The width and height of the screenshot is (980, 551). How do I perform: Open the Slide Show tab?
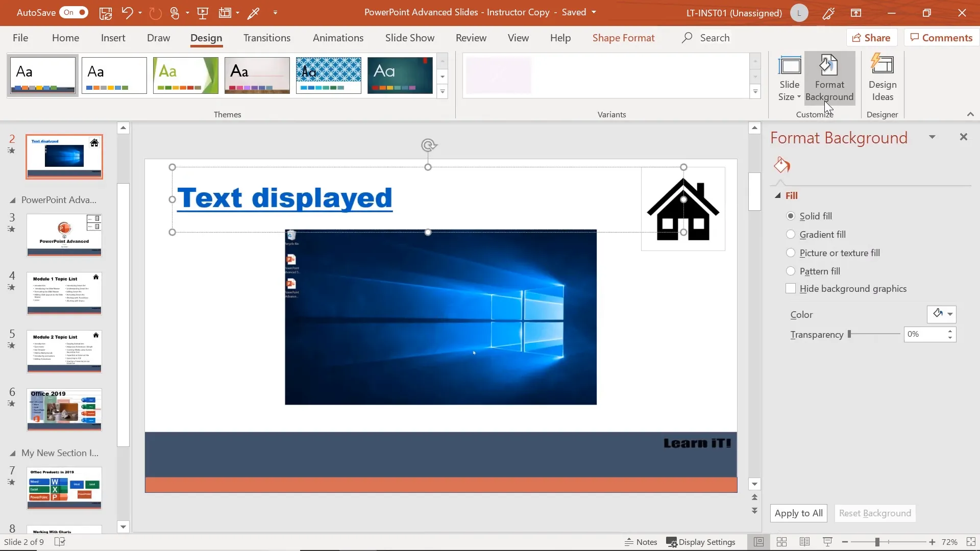click(410, 38)
